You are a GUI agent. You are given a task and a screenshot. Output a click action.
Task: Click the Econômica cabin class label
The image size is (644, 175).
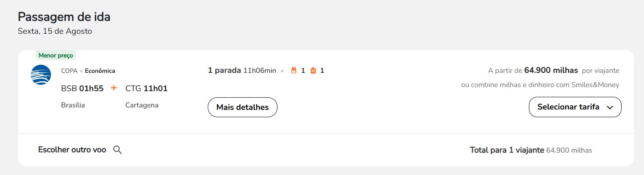point(100,71)
